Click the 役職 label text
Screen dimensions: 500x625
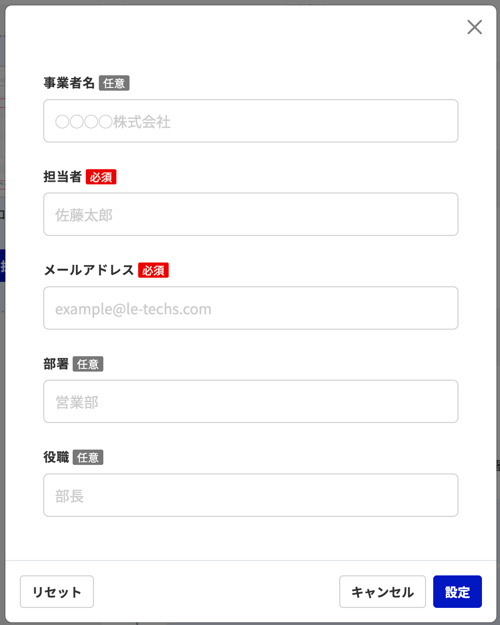[x=56, y=457]
